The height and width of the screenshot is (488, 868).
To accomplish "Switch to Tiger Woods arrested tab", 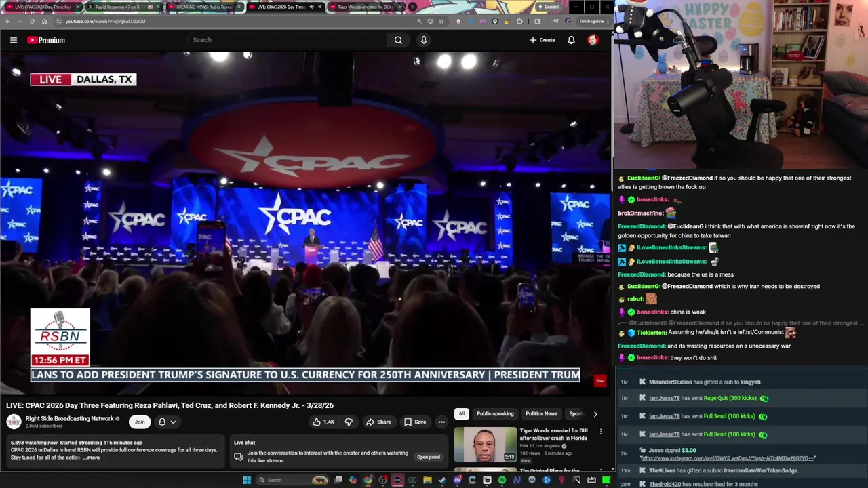I will tap(367, 7).
